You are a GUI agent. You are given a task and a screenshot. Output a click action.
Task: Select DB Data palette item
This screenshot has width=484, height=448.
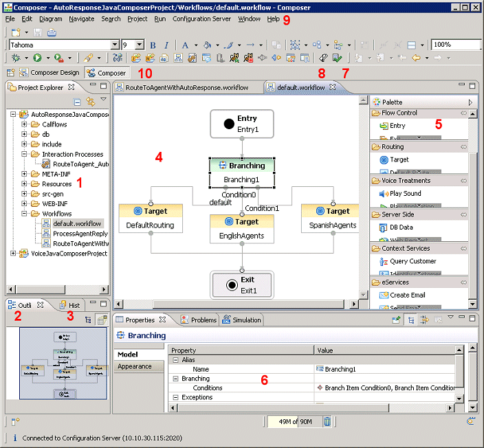click(x=401, y=227)
